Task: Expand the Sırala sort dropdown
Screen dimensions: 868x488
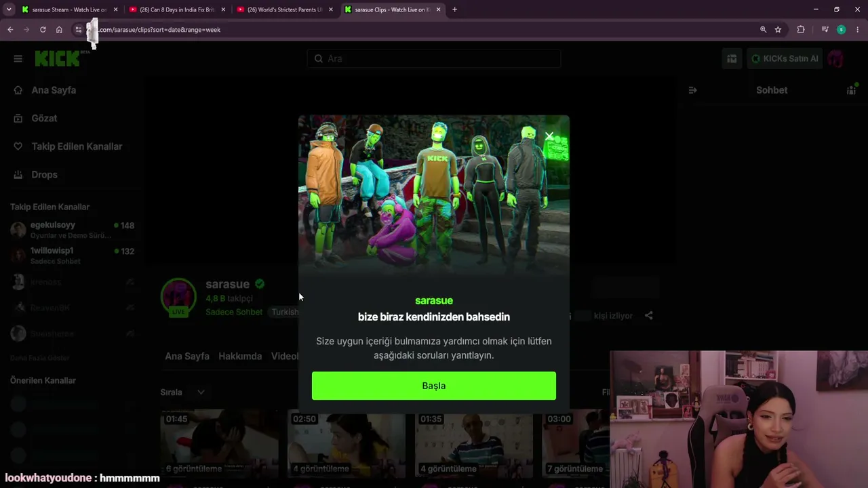Action: (x=182, y=392)
